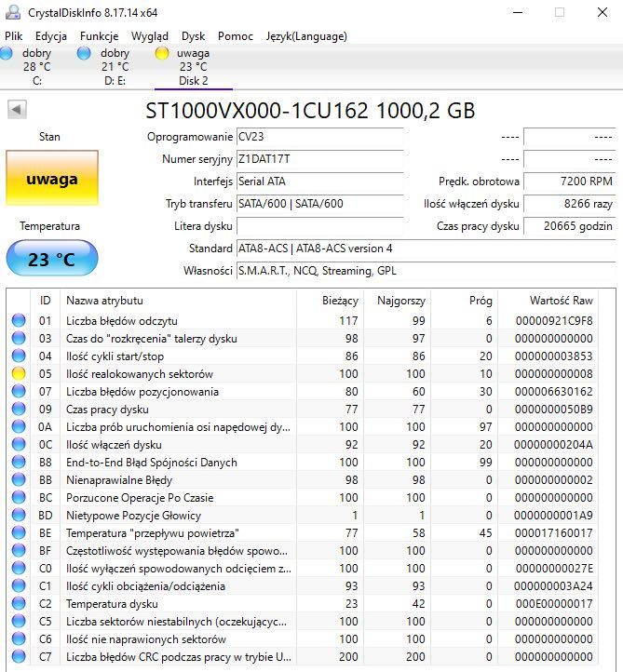This screenshot has width=623, height=672.
Task: Open the Edycja menu
Action: point(51,36)
